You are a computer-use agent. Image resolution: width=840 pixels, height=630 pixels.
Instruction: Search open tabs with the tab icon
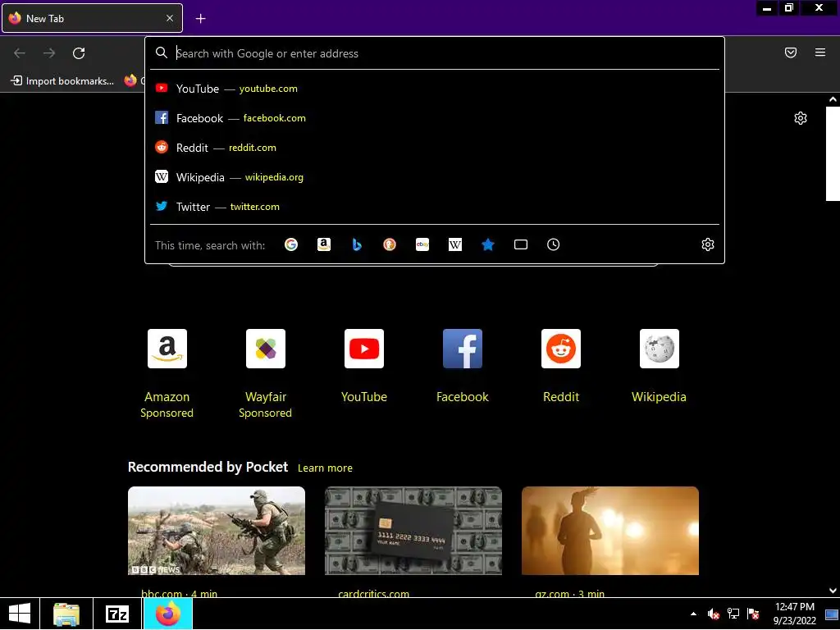tap(521, 244)
